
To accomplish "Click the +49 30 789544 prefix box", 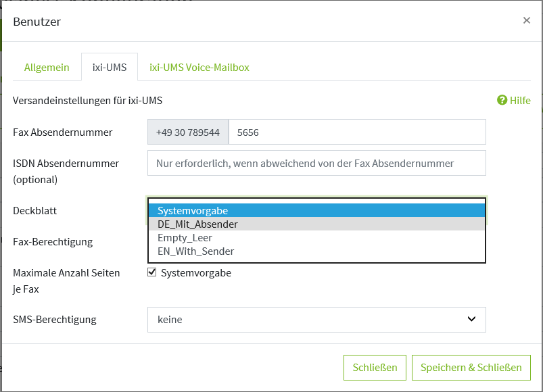I will coord(188,132).
